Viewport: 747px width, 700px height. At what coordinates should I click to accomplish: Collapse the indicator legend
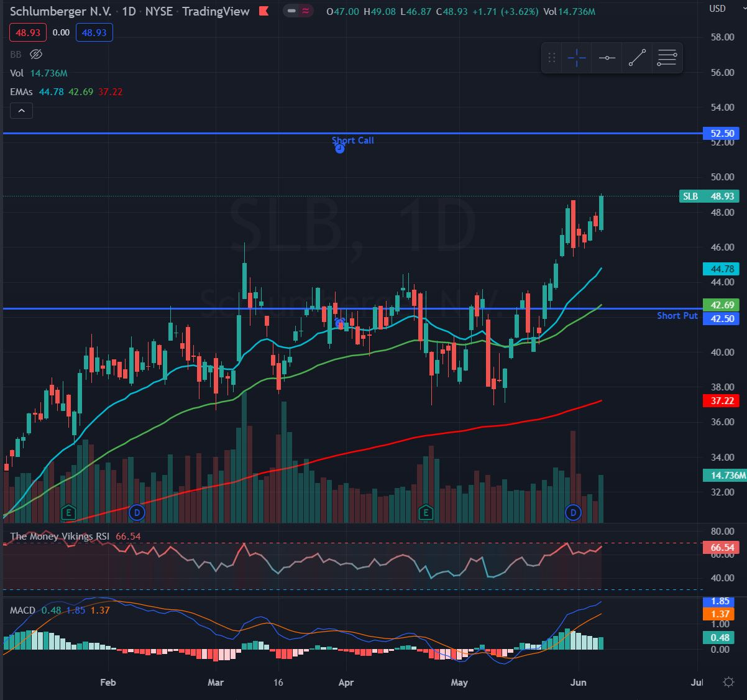21,111
